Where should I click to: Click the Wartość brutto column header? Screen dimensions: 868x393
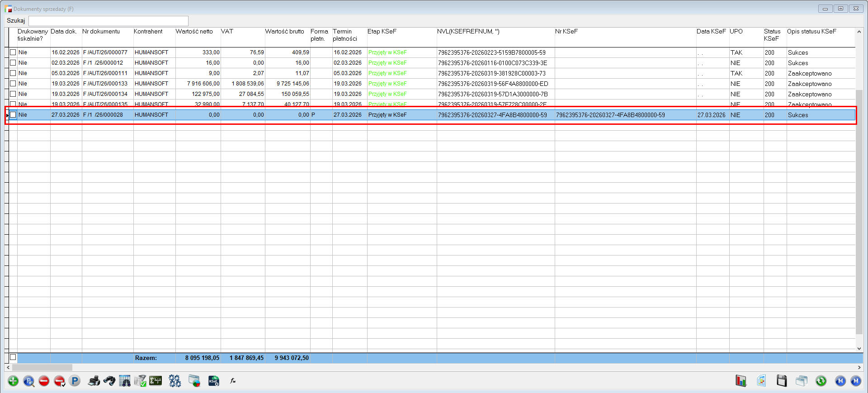coord(284,32)
